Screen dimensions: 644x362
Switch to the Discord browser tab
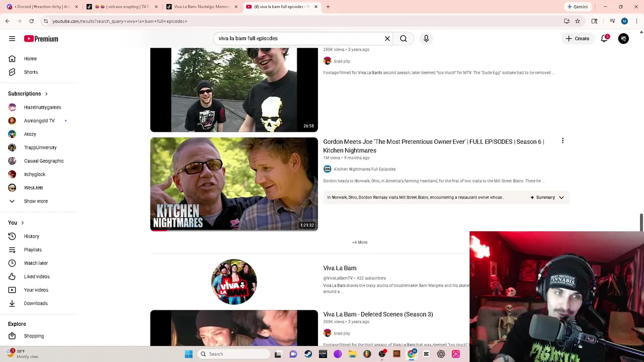(x=42, y=7)
